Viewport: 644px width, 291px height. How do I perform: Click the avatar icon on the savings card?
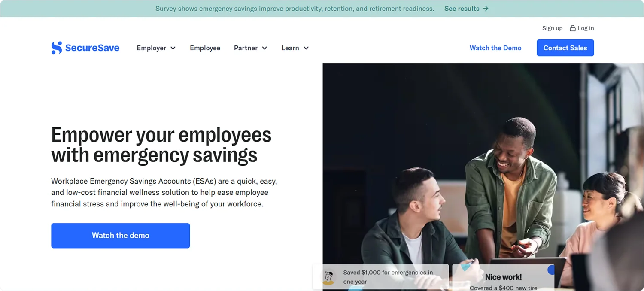pyautogui.click(x=328, y=278)
